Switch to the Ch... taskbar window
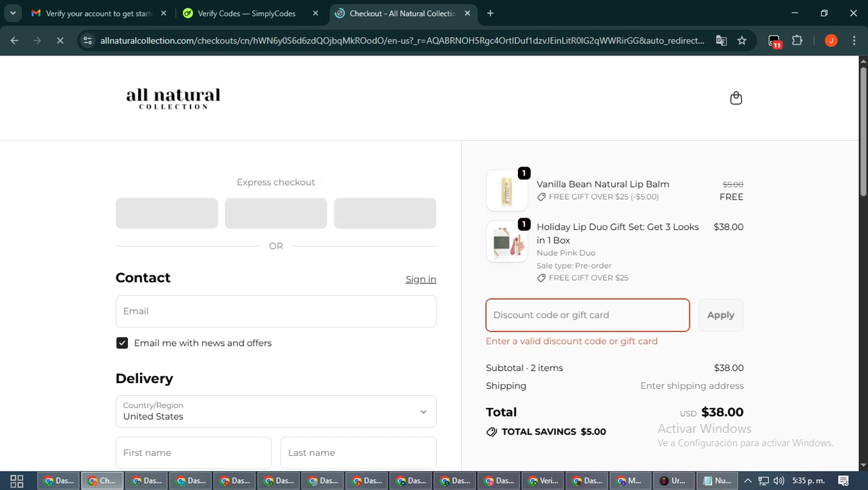The width and height of the screenshot is (868, 490). (x=102, y=481)
